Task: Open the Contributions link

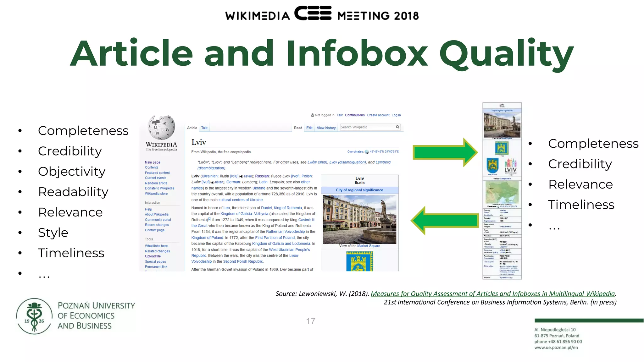Action: point(355,115)
